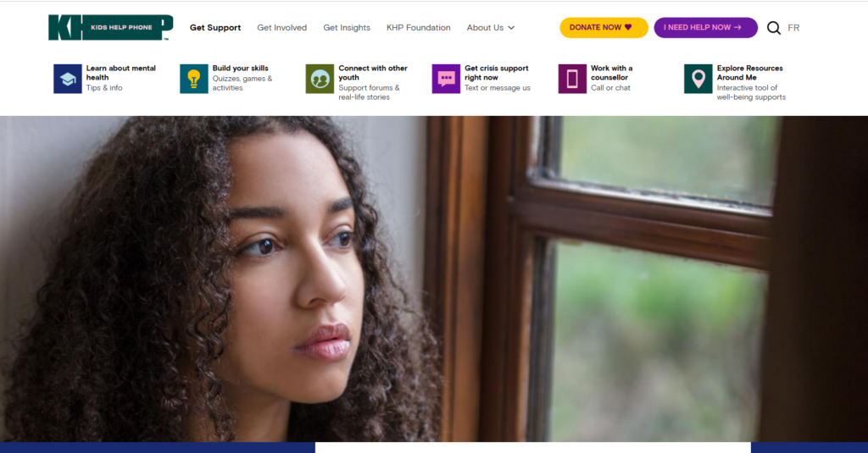Screen dimensions: 868x453
Task: Click the hero photo of girl by window
Action: [x=434, y=279]
